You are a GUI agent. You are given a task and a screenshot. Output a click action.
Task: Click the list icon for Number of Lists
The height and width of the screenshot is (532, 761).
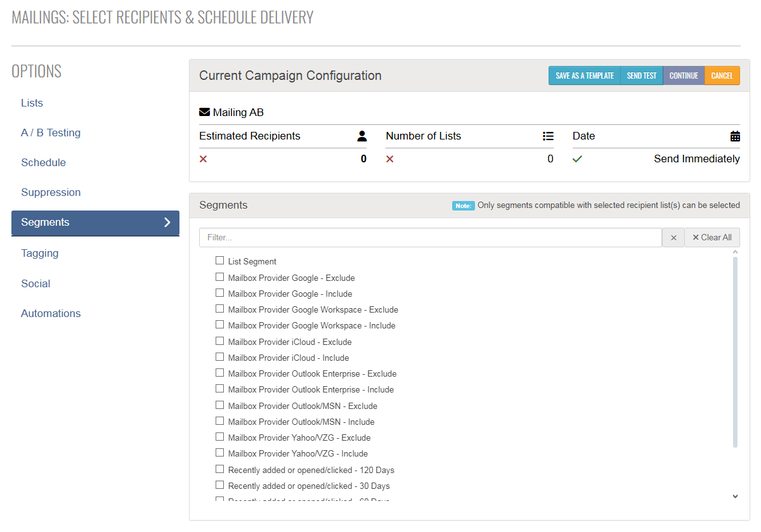[x=549, y=136]
